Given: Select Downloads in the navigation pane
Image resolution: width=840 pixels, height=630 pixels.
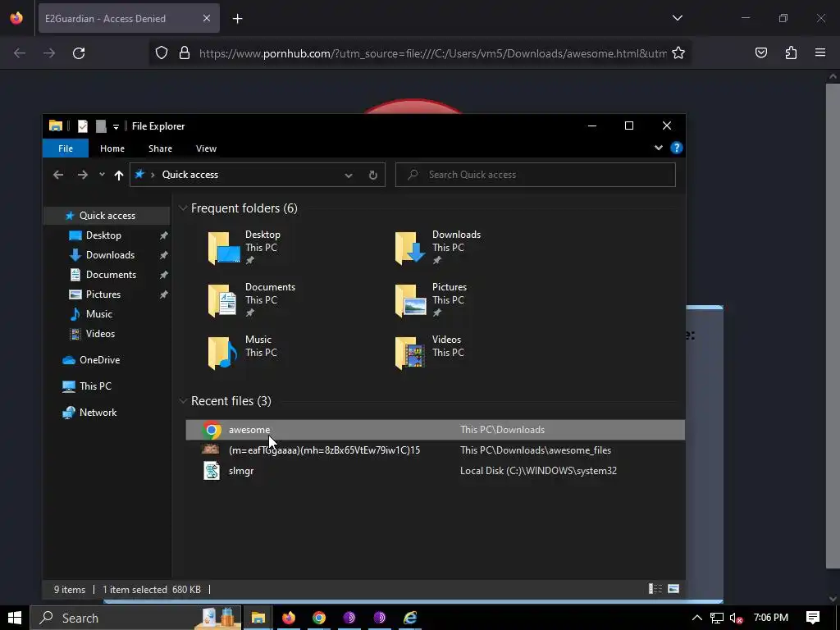Looking at the screenshot, I should pyautogui.click(x=110, y=255).
